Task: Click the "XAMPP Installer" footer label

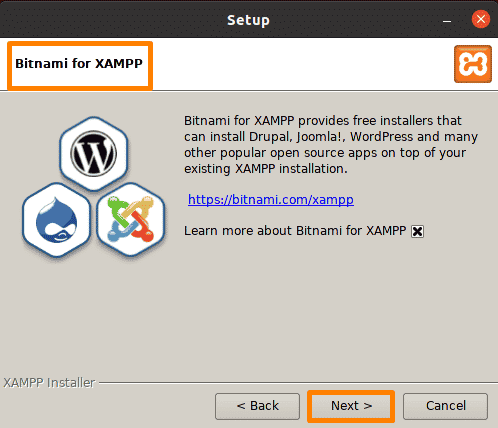Action: tap(49, 383)
